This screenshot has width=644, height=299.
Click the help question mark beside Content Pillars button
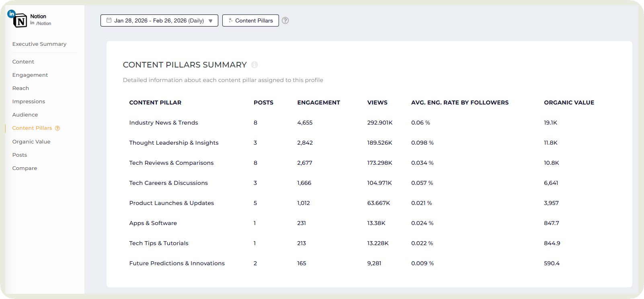click(285, 20)
